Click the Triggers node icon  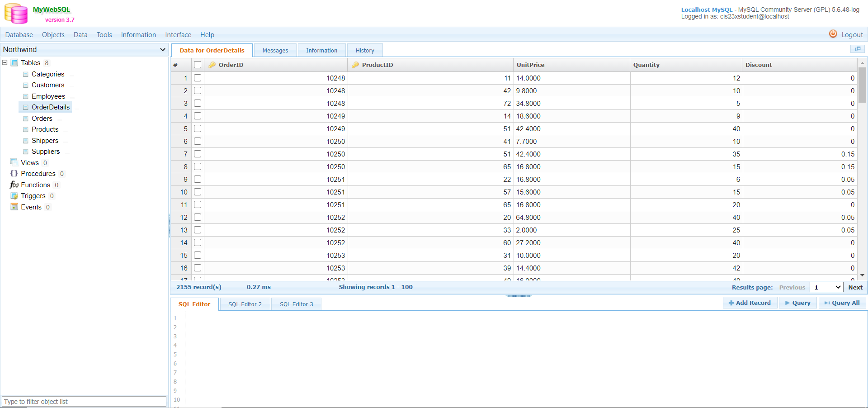tap(14, 196)
